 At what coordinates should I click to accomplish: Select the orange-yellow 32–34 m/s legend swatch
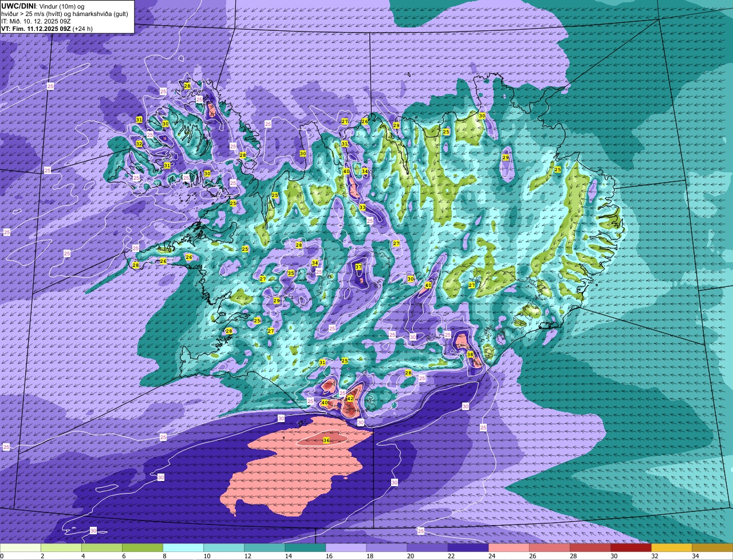click(x=671, y=548)
